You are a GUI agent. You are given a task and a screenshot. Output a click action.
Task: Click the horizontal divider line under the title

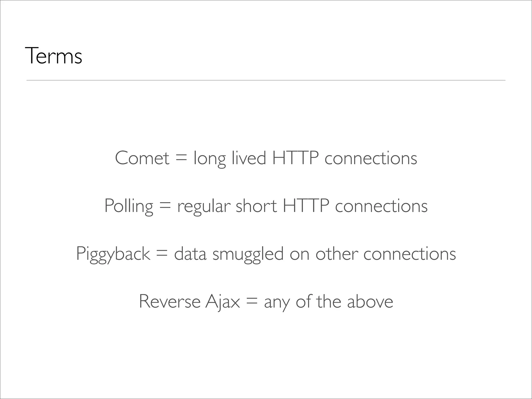(266, 80)
